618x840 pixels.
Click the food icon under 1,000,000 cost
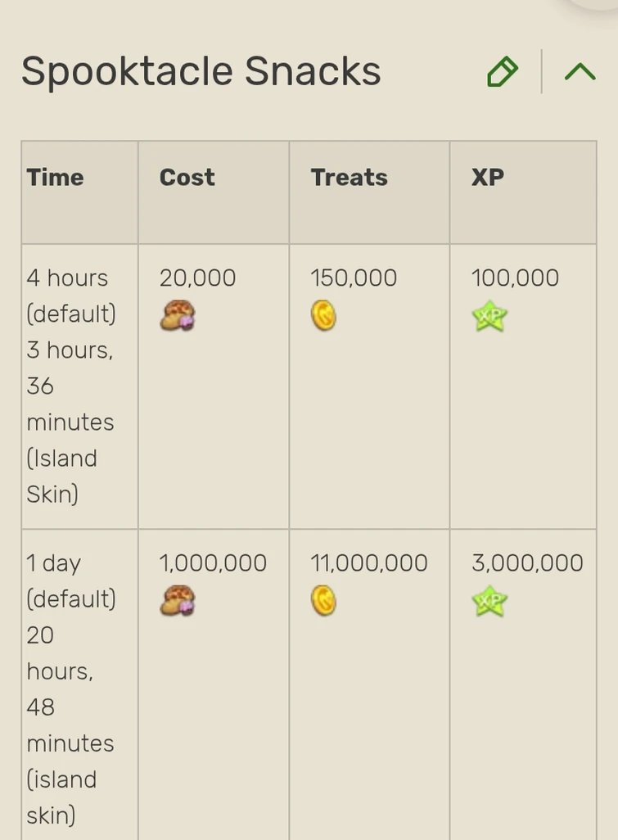pos(177,601)
